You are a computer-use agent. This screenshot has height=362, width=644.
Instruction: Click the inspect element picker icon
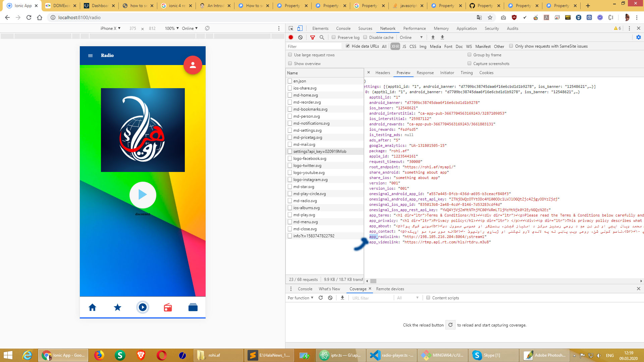(x=291, y=28)
